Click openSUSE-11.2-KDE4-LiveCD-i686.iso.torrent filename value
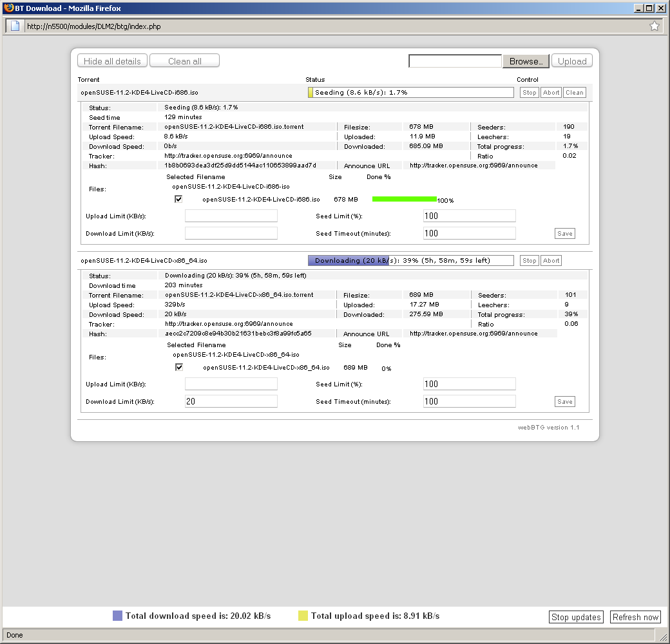The width and height of the screenshot is (670, 644). (234, 127)
